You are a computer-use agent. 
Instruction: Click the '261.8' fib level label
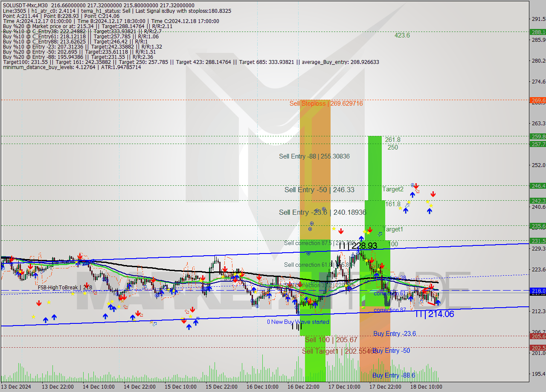click(392, 139)
